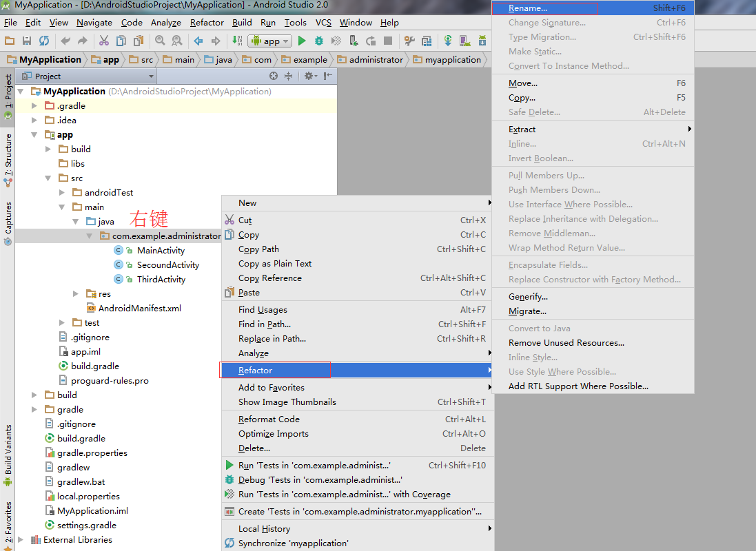Click the Cut scissors icon in the toolbar

[x=104, y=41]
